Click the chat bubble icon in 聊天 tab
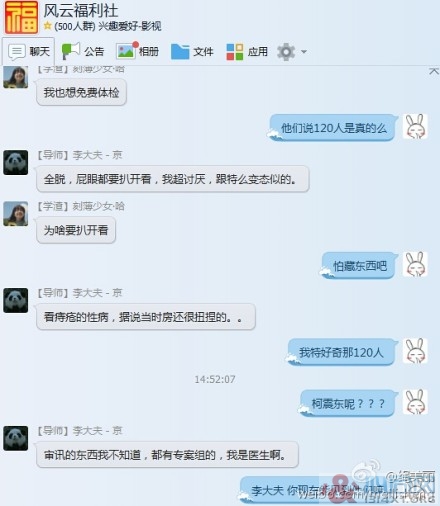440x506 pixels. coord(17,52)
